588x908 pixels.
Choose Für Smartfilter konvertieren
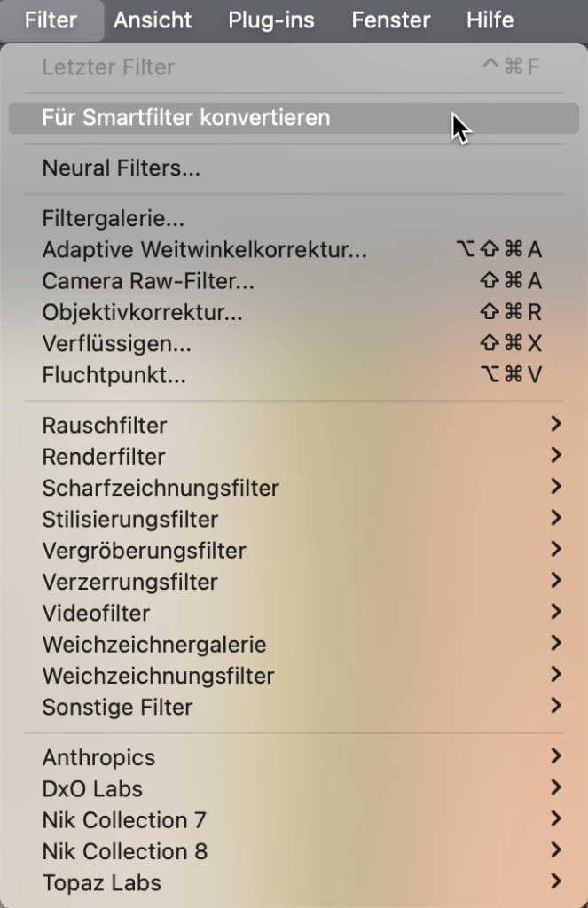(x=294, y=118)
